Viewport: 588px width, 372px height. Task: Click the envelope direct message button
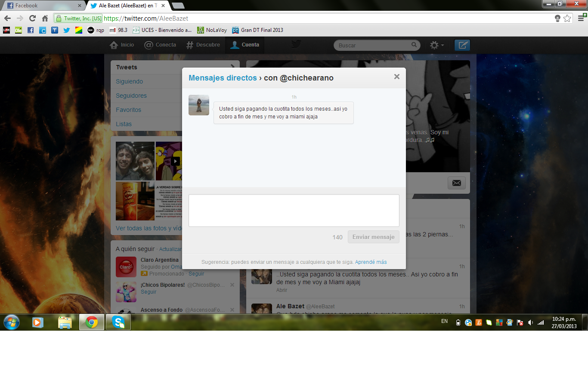point(457,183)
